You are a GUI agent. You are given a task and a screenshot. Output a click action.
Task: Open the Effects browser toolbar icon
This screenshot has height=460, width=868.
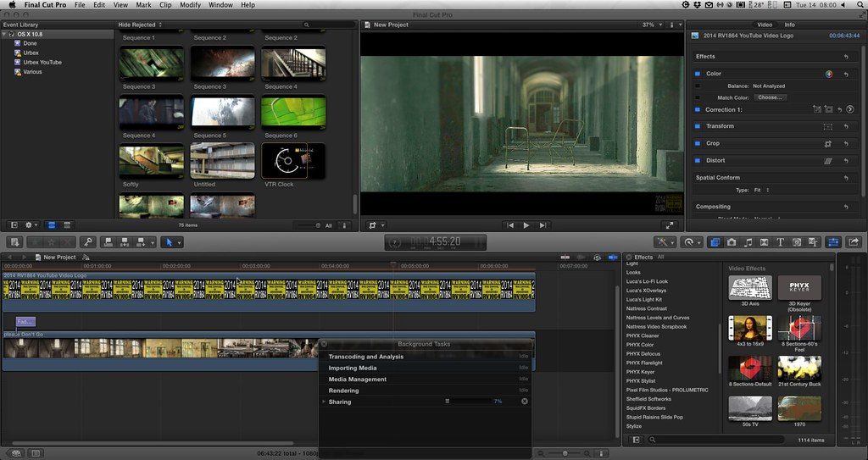coord(715,242)
